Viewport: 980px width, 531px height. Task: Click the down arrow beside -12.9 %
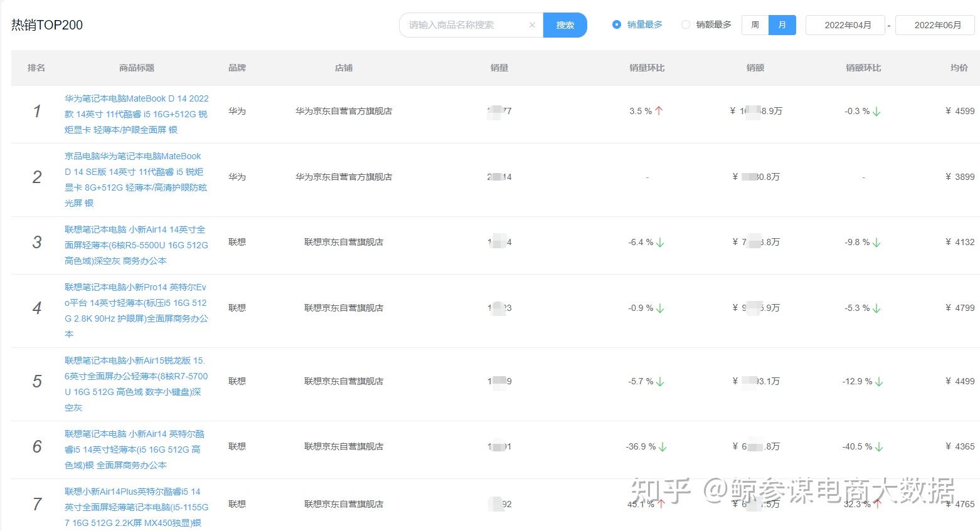[879, 382]
